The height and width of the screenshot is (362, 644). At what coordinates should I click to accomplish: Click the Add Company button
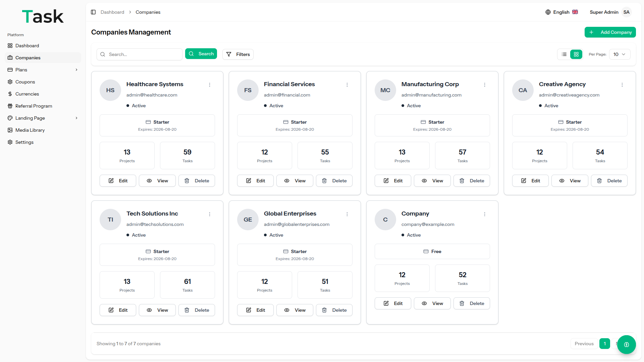click(610, 32)
